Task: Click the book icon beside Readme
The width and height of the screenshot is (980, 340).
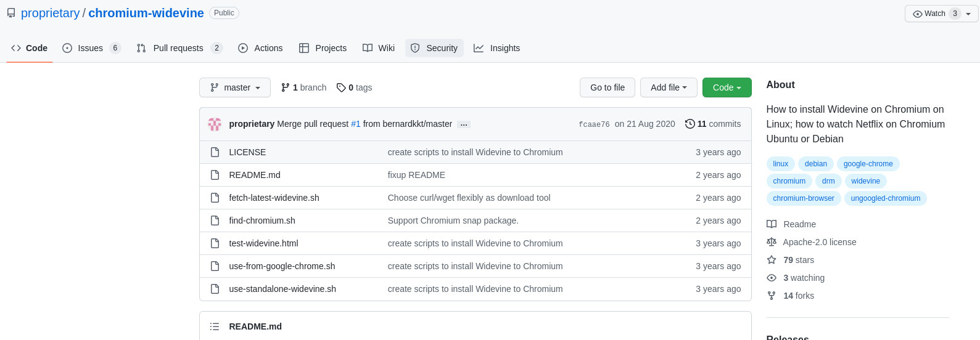Action: 772,224
